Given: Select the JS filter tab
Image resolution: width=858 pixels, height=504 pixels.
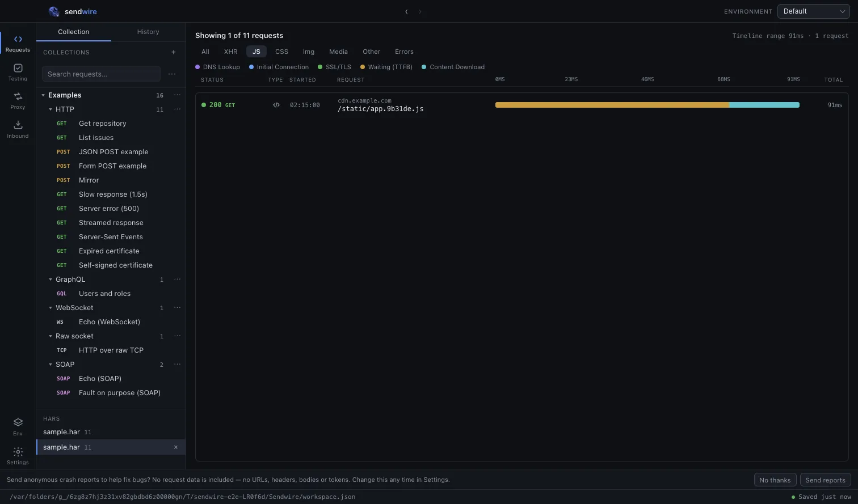Looking at the screenshot, I should pos(256,52).
